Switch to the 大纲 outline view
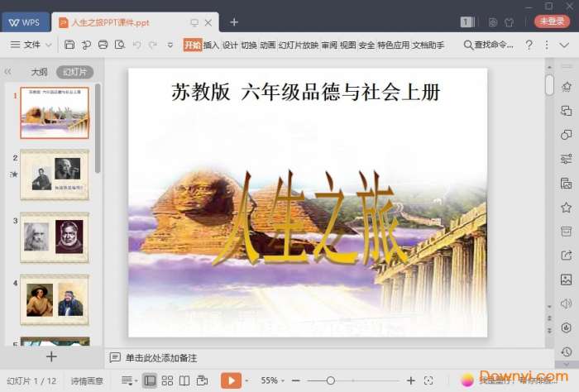This screenshot has width=579, height=392. pos(39,72)
